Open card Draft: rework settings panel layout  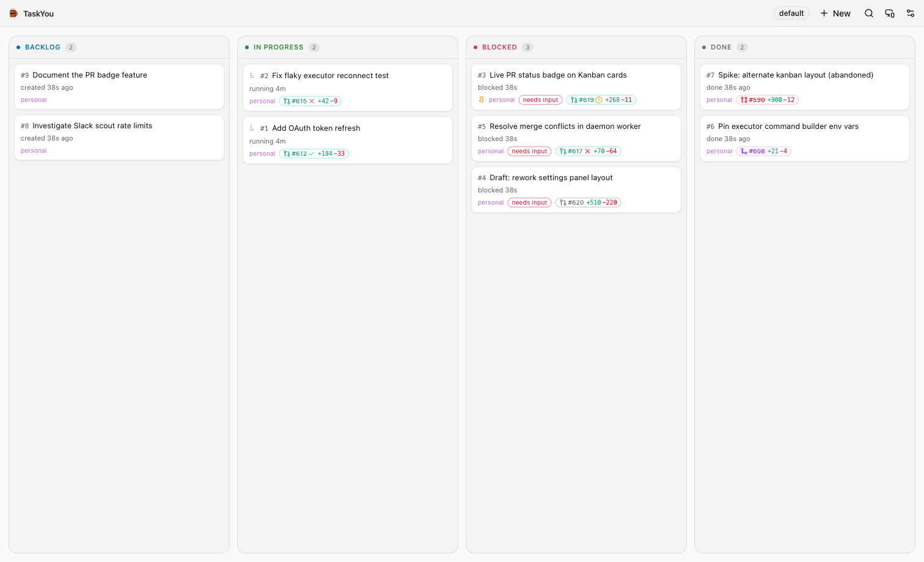(576, 190)
